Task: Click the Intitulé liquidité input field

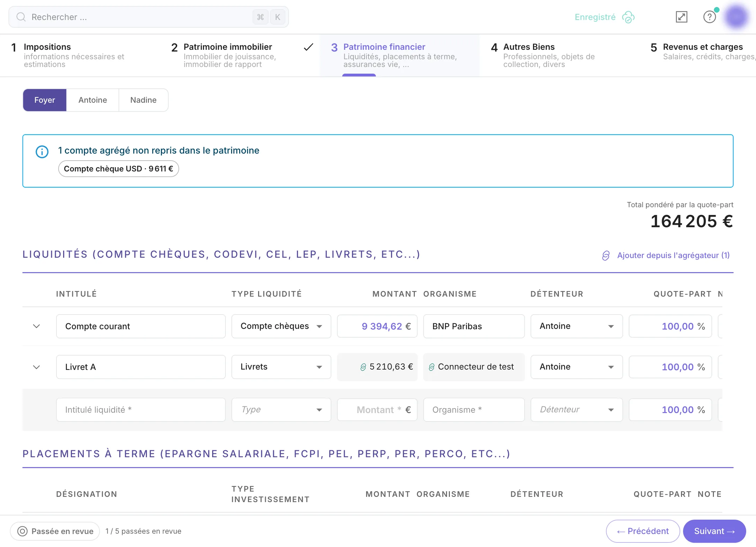Action: coord(141,410)
